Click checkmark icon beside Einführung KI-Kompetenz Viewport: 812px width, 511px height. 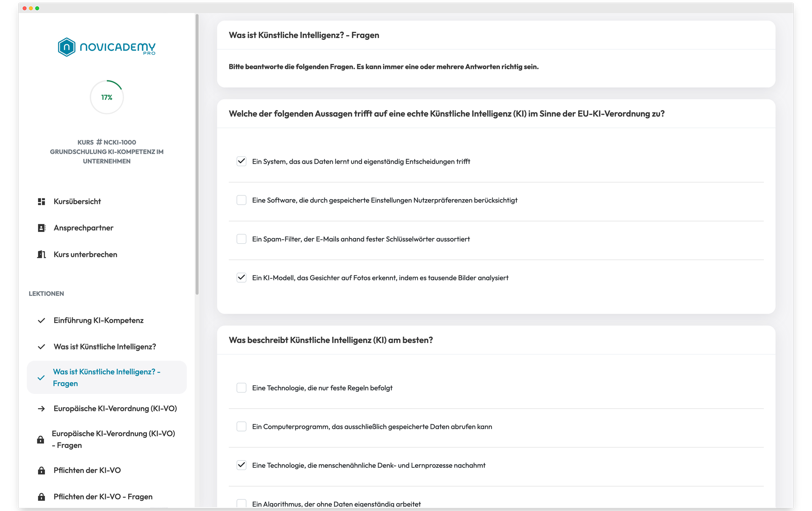41,321
